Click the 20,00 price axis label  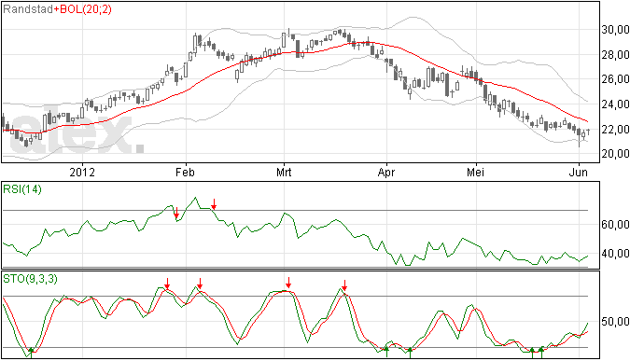pyautogui.click(x=615, y=154)
